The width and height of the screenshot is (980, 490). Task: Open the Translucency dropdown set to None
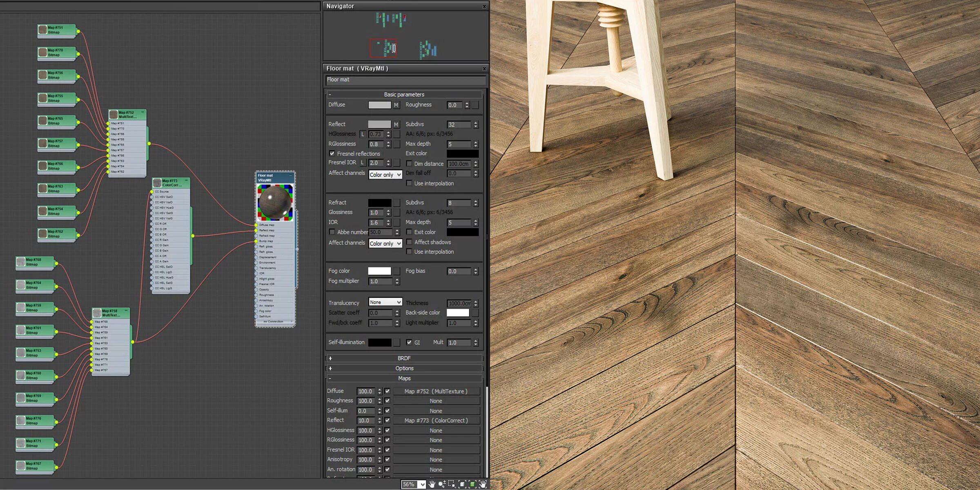tap(384, 302)
